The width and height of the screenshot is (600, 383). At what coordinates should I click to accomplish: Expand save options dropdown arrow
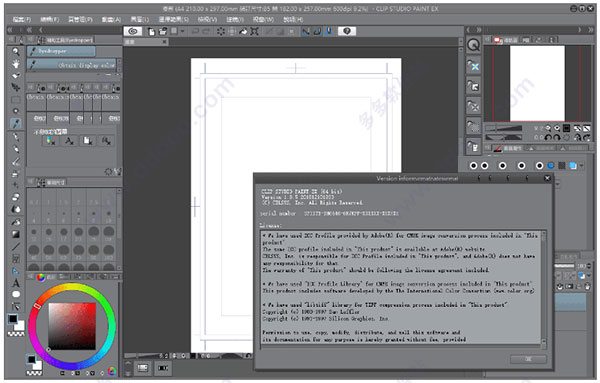(182, 31)
